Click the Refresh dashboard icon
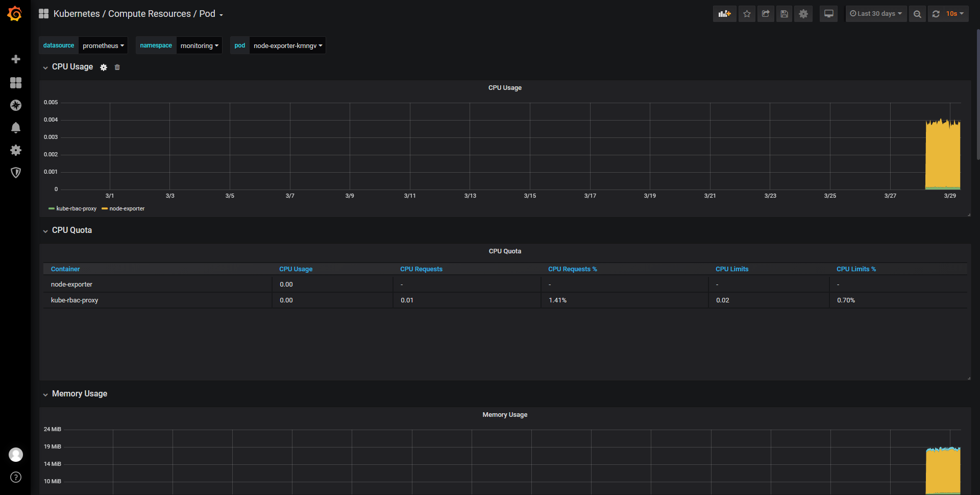Screen dimensions: 980x495 click(936, 14)
